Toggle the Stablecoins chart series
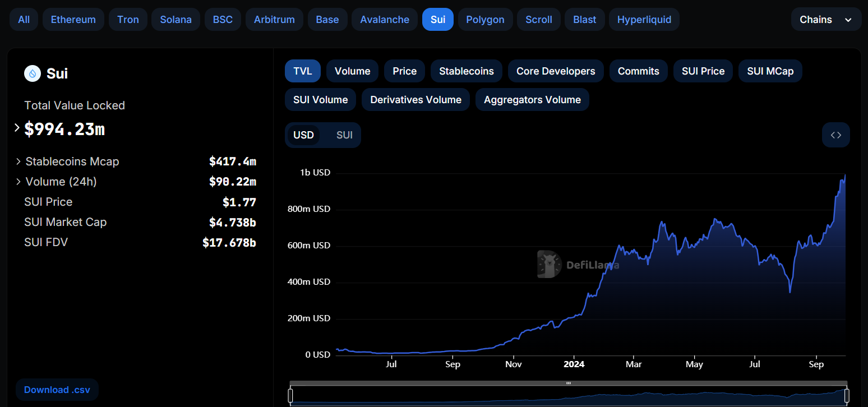This screenshot has height=407, width=868. [467, 71]
